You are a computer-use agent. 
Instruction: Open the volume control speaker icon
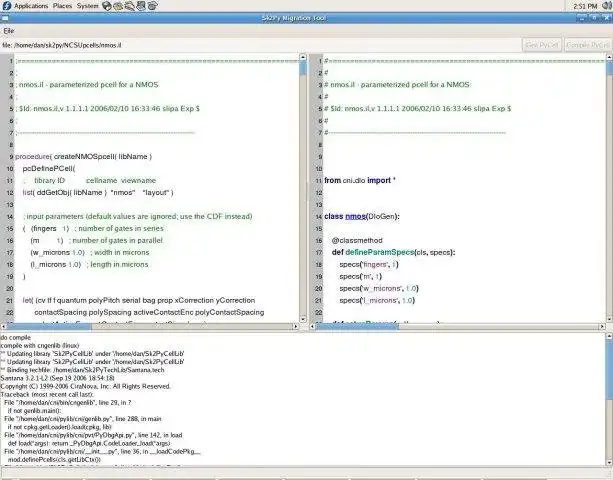click(607, 6)
